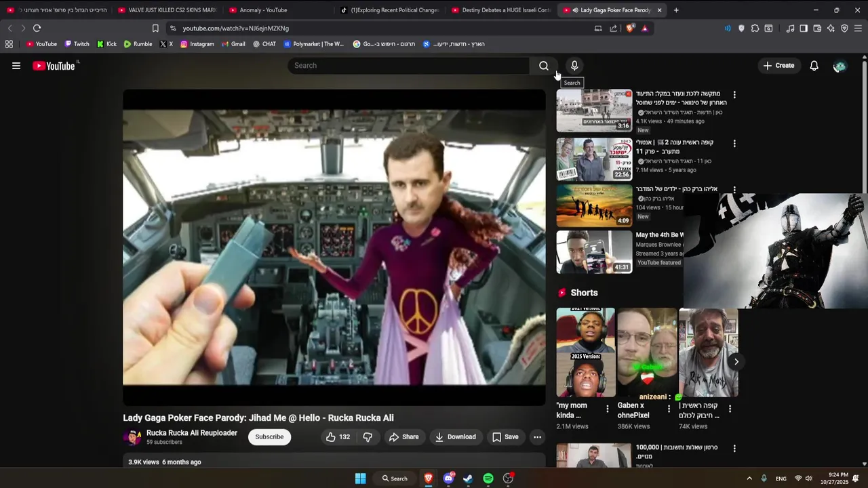Open options for the 22:56 video
Image resolution: width=868 pixels, height=488 pixels.
point(734,144)
